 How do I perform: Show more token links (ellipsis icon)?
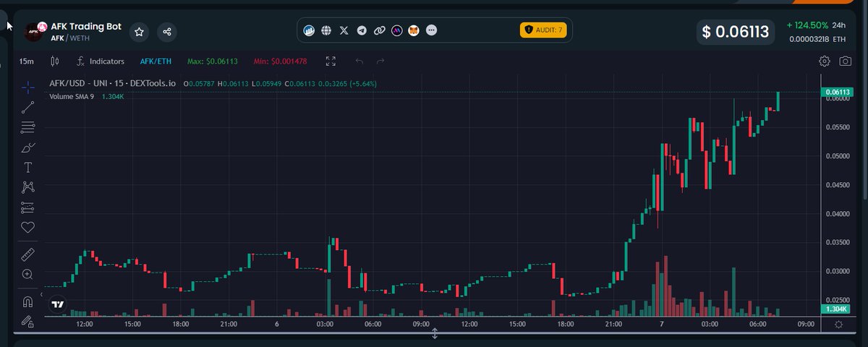tap(432, 31)
